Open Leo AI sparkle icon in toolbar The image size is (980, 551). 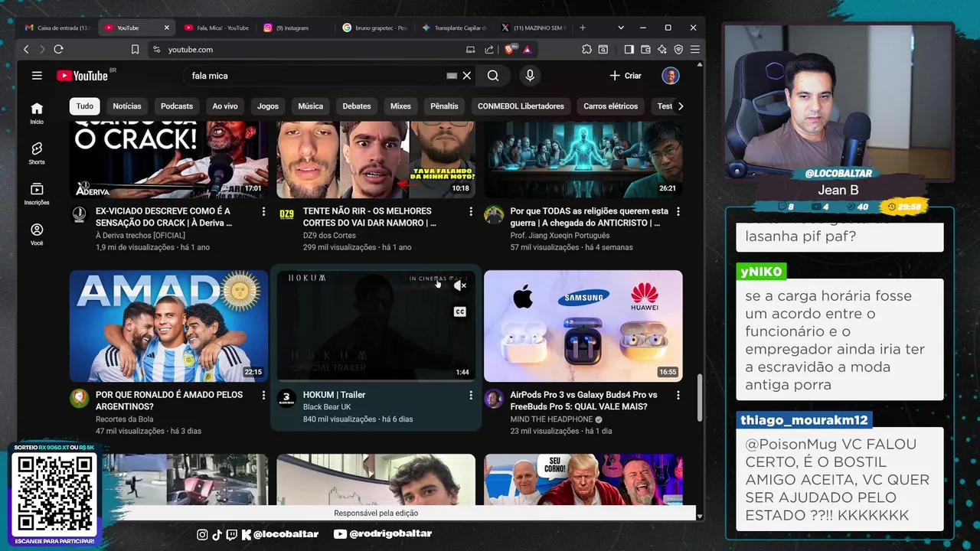[661, 49]
